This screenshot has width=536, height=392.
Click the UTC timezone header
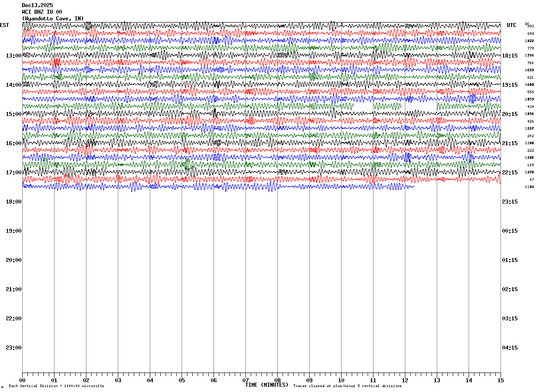tap(512, 25)
